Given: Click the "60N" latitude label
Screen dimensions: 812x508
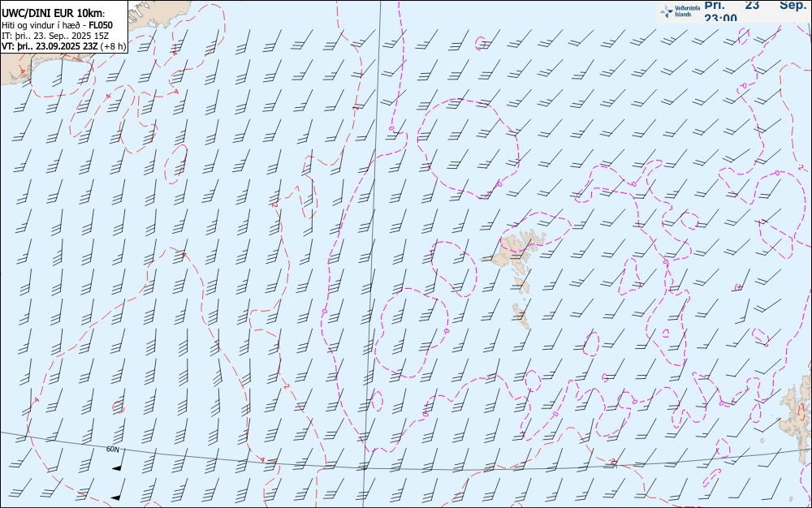Looking at the screenshot, I should tap(112, 449).
